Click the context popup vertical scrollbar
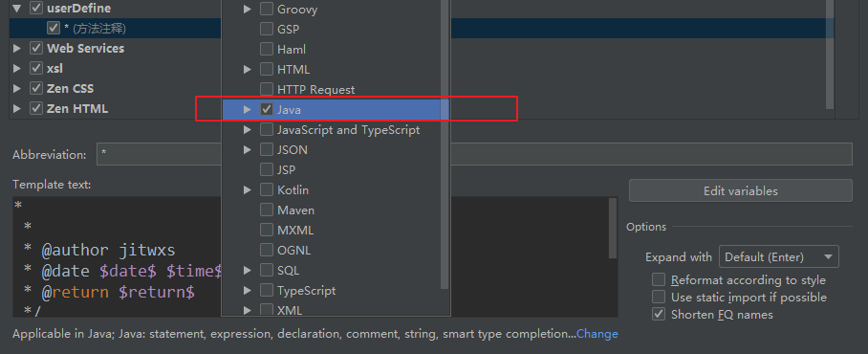 point(445,144)
